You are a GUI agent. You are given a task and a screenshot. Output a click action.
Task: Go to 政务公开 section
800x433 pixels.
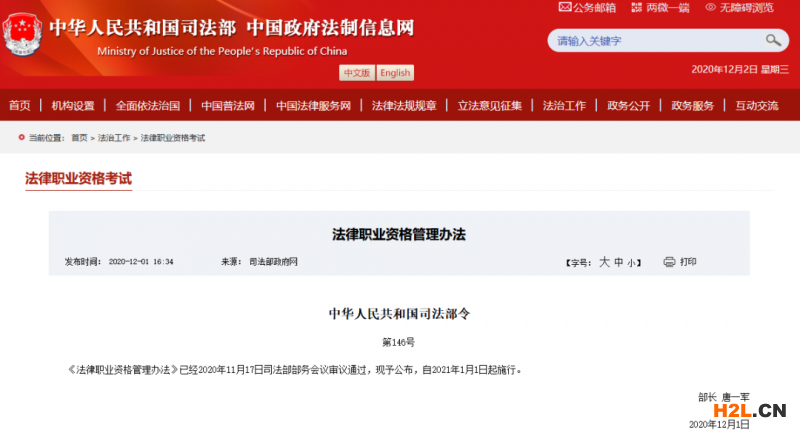coord(628,106)
